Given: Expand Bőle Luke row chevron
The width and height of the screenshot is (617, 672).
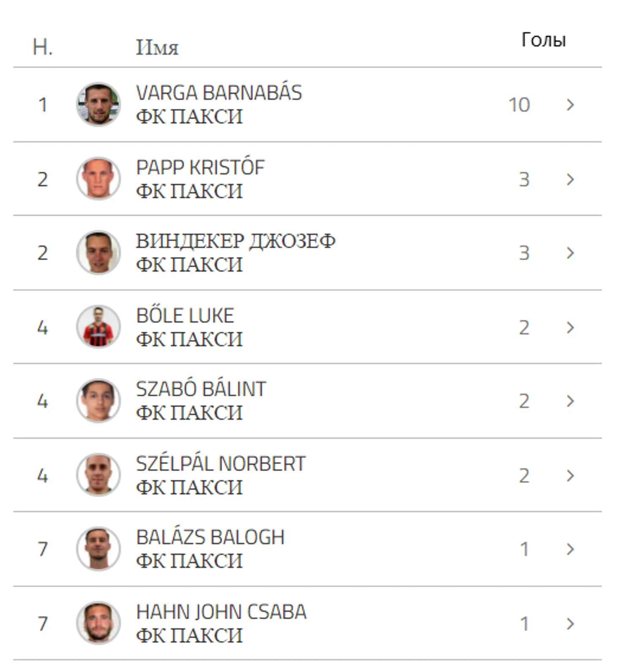Looking at the screenshot, I should (x=570, y=327).
